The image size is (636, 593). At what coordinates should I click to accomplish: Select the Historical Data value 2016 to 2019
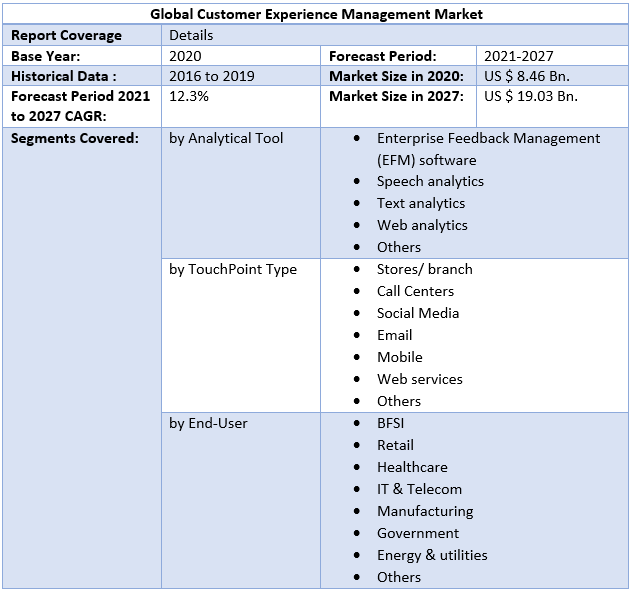(x=212, y=76)
